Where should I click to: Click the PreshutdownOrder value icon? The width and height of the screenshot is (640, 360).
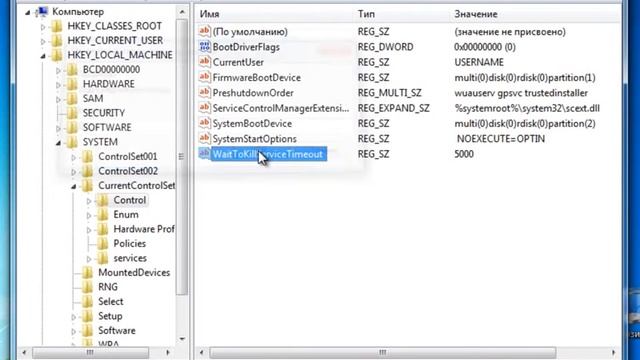coord(204,93)
